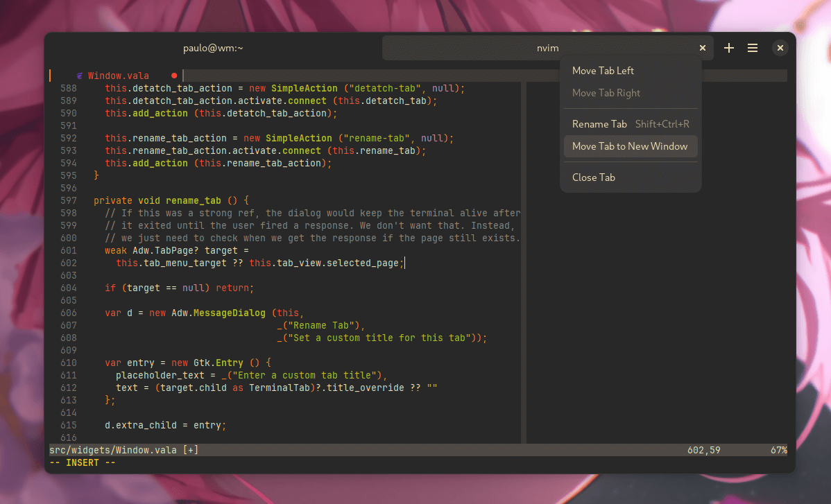831x504 pixels.
Task: Open a new terminal tab with the plus icon
Action: click(x=728, y=48)
